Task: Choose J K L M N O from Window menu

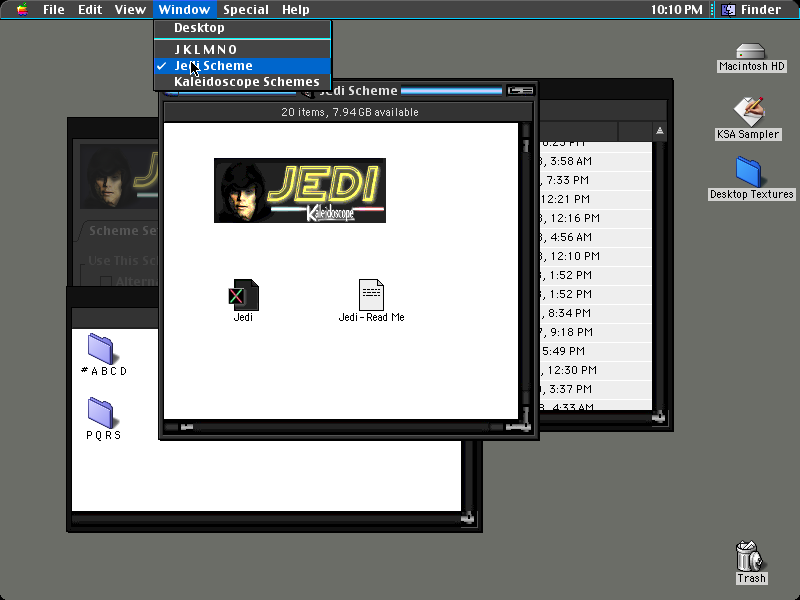Action: tap(243, 49)
